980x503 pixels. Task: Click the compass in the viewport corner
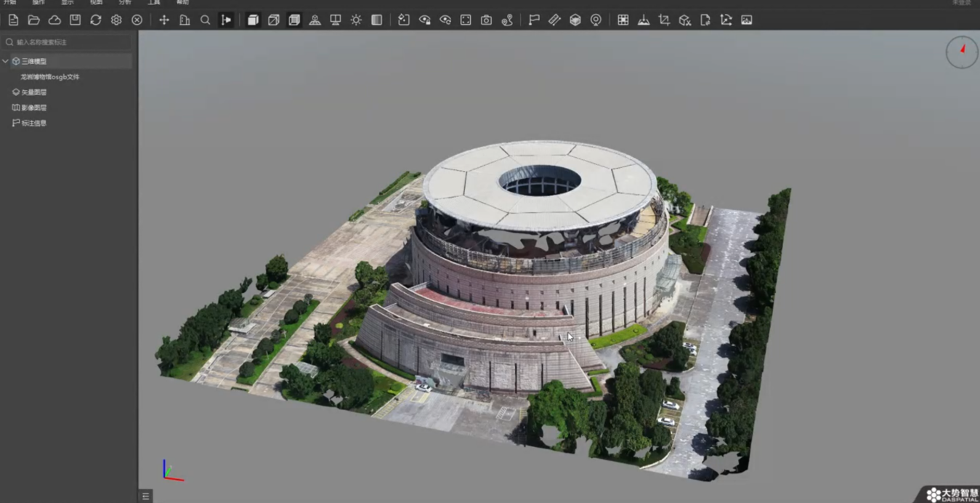961,53
